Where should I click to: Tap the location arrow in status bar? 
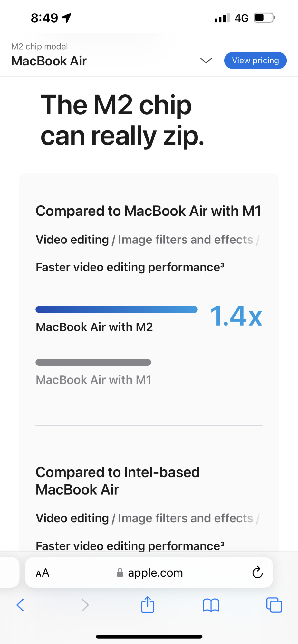click(67, 18)
